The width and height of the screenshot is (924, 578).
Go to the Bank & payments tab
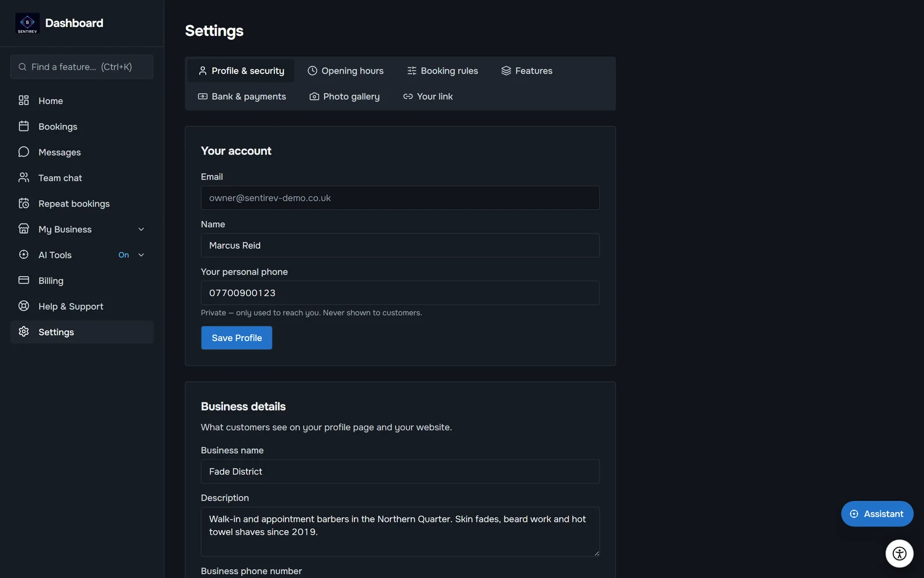point(242,97)
